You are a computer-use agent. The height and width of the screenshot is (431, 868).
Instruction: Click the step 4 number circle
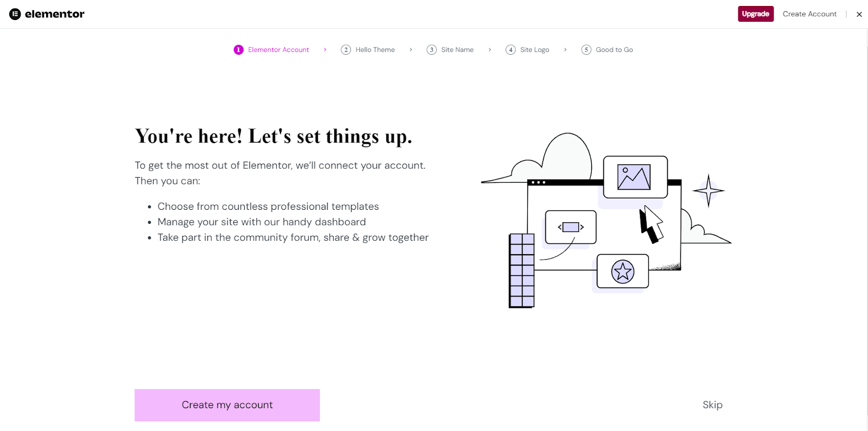[510, 50]
